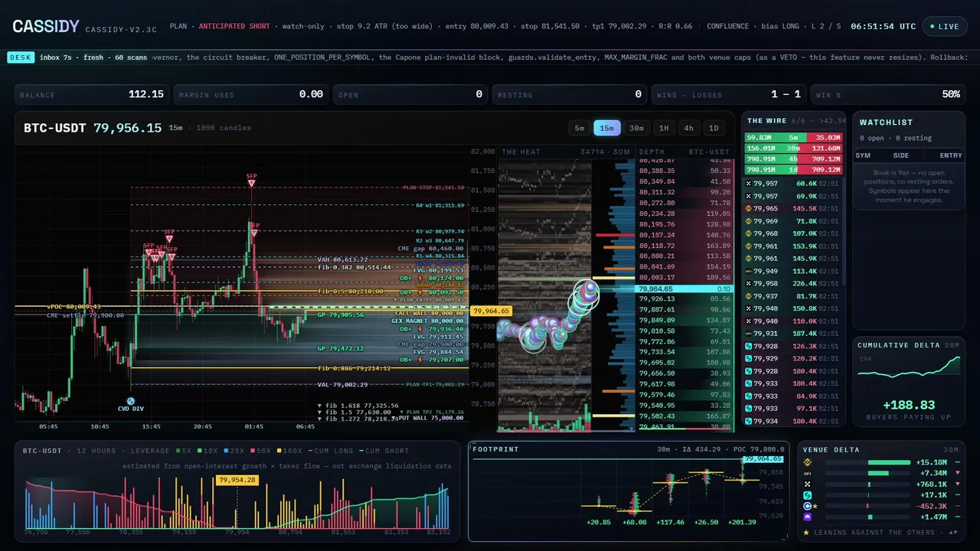Viewport: 980px width, 551px height.
Task: Click the 79,954.28 tooltip on leverage chart
Action: point(237,480)
